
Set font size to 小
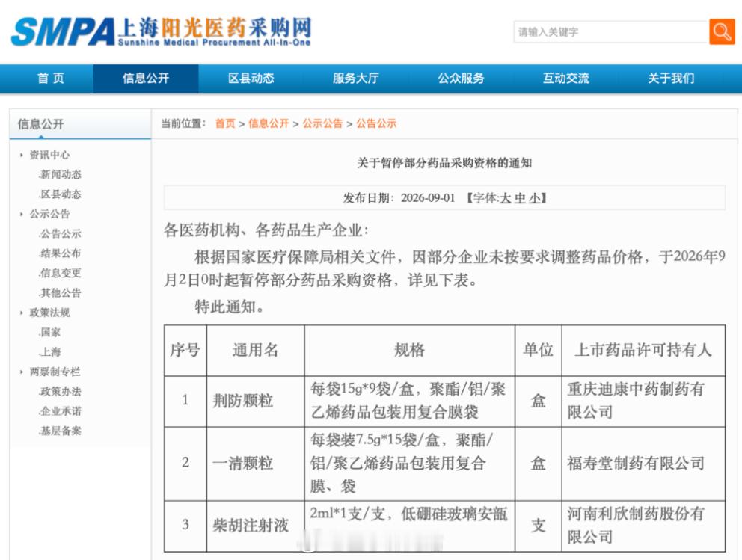click(x=535, y=198)
